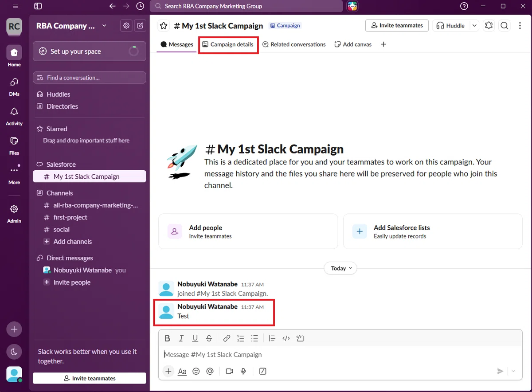
Task: Select the My 1st Slack Campaign sidebar channel
Action: point(90,176)
